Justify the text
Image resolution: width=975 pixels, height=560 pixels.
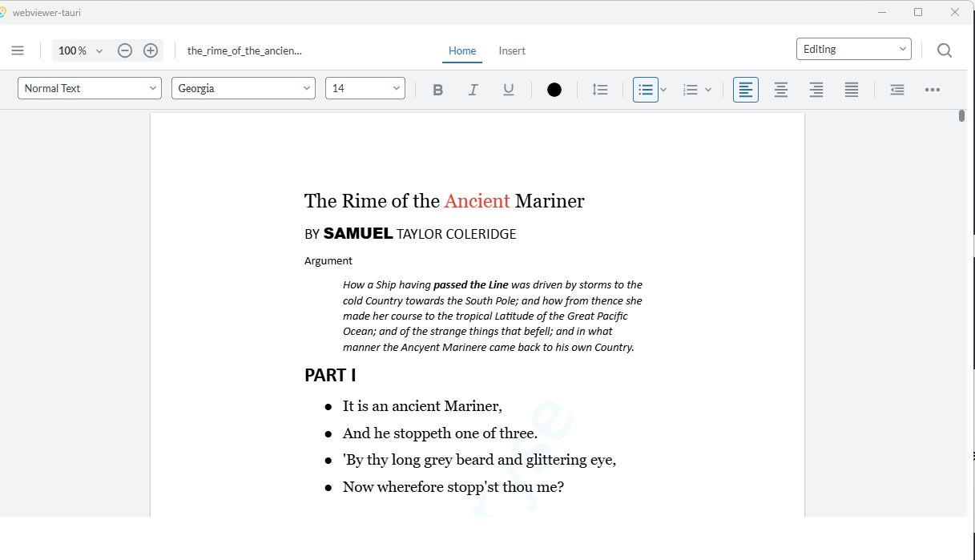coord(852,90)
